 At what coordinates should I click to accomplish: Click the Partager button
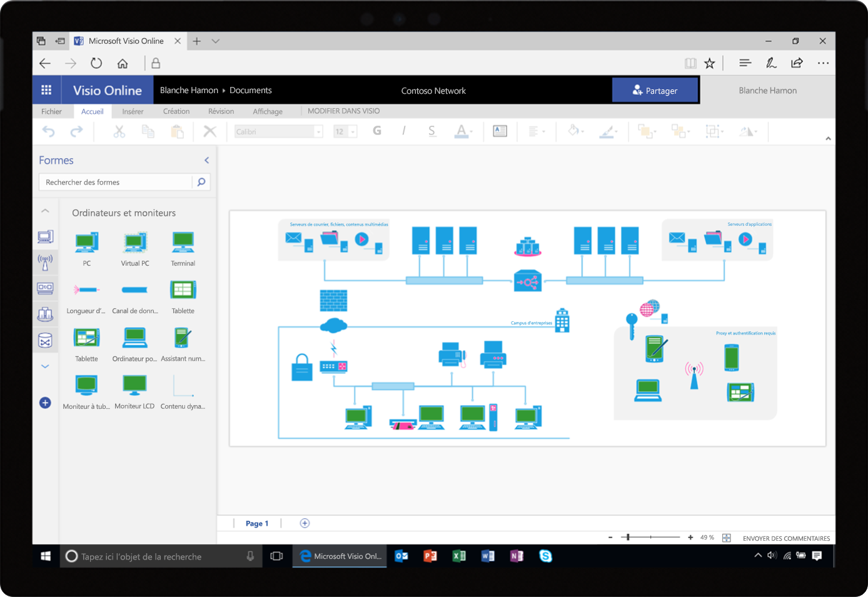coord(655,90)
